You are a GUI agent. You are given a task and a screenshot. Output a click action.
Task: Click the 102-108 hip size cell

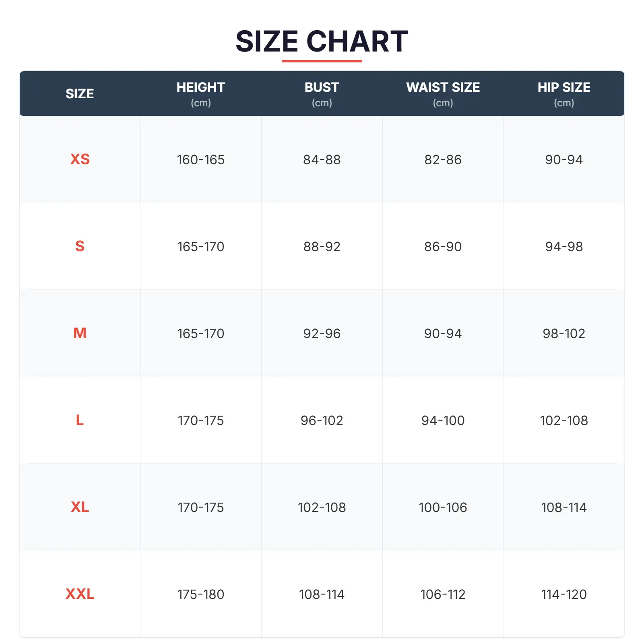pos(563,421)
